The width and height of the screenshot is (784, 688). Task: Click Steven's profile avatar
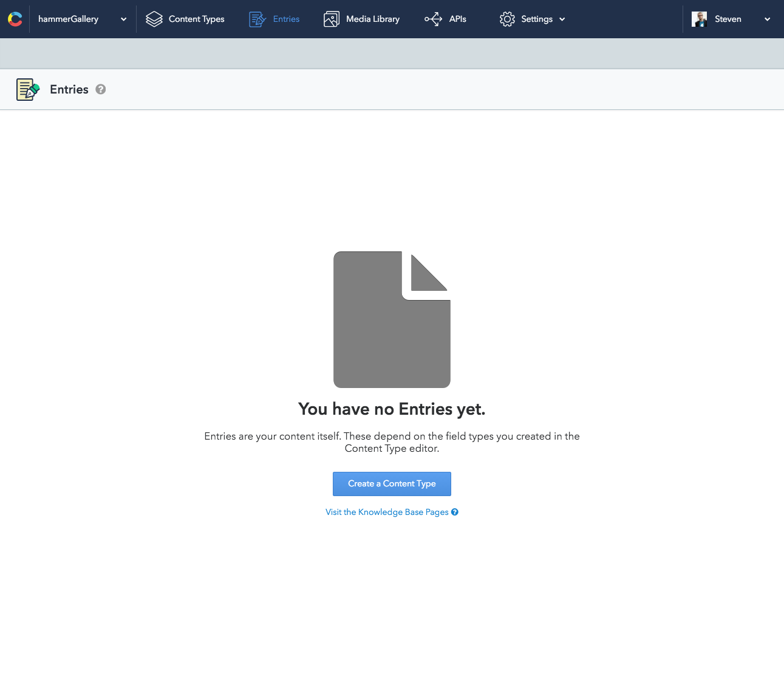click(x=700, y=19)
